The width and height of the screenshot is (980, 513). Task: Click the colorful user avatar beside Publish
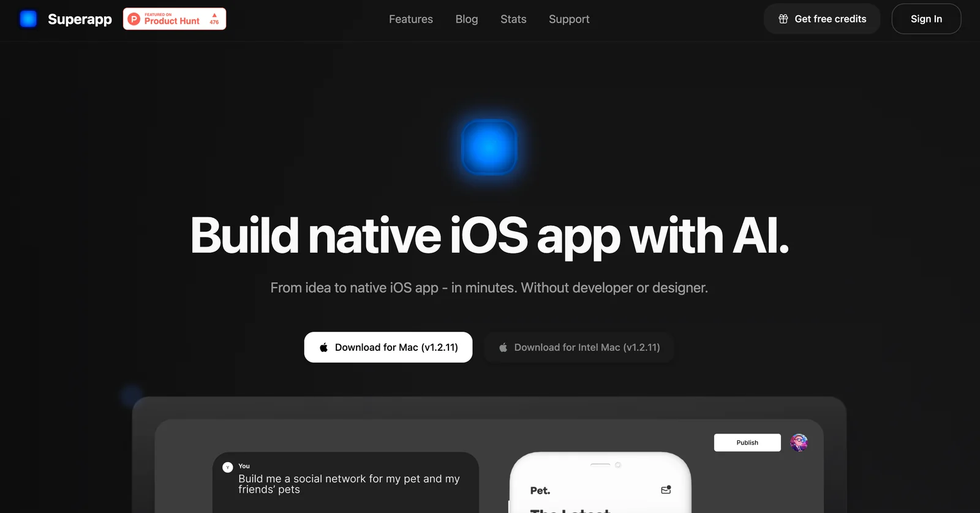coord(799,443)
